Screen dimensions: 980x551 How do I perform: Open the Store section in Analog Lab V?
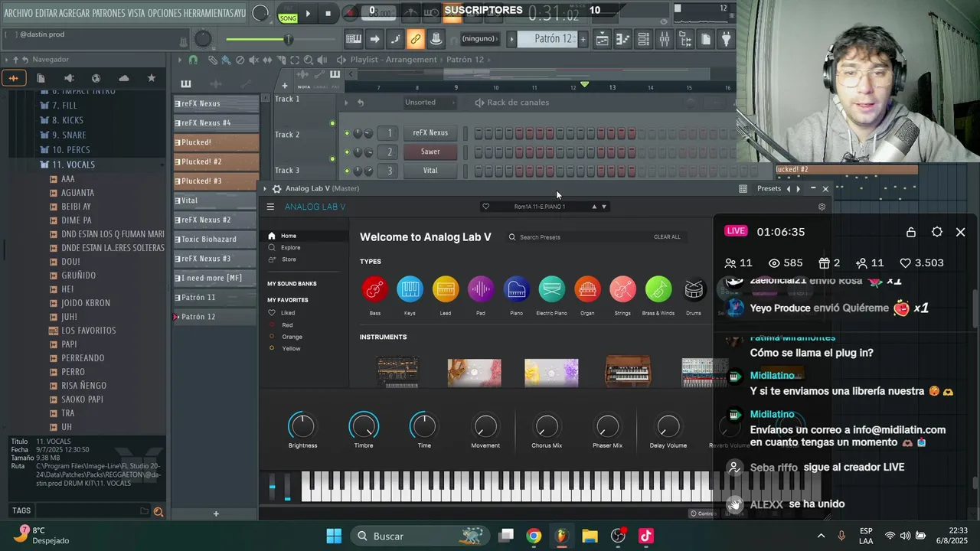tap(289, 259)
